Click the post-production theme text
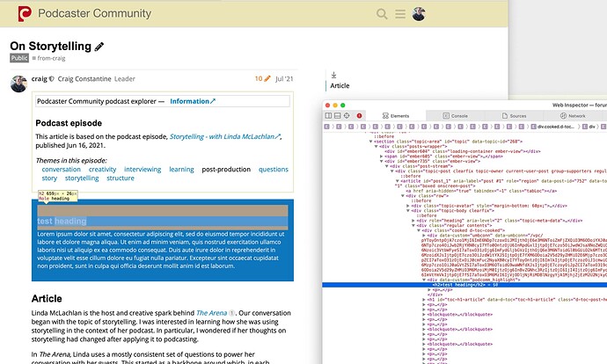607x364 pixels. click(226, 170)
